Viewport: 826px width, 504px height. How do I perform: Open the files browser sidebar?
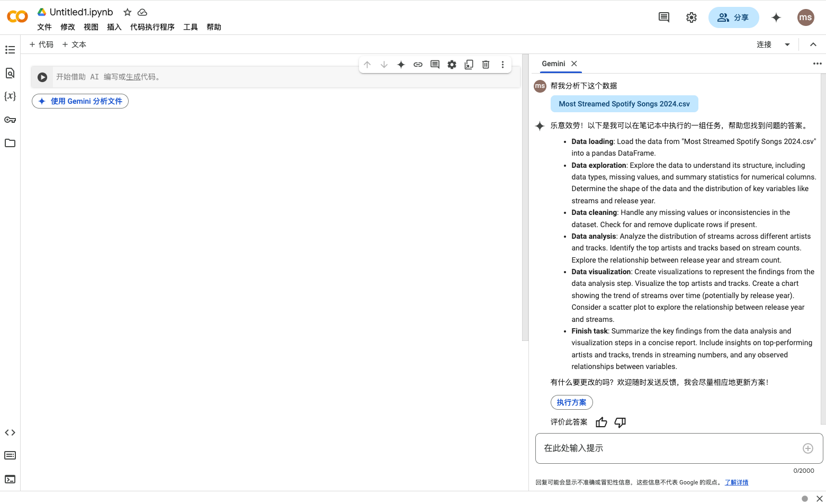pyautogui.click(x=10, y=143)
